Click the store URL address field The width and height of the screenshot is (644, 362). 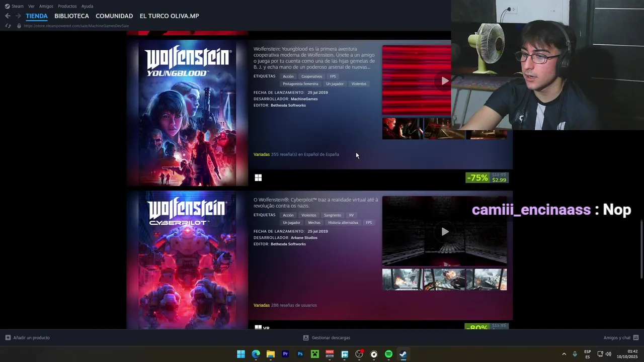[76, 26]
